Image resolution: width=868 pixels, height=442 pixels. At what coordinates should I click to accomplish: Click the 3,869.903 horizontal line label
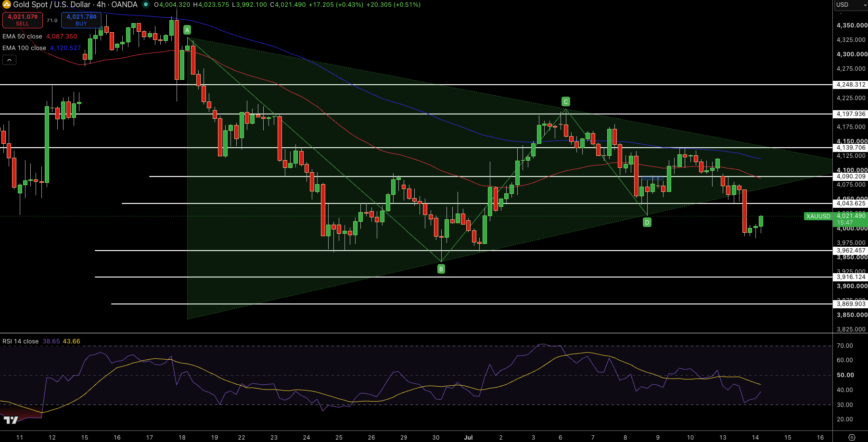(x=851, y=304)
